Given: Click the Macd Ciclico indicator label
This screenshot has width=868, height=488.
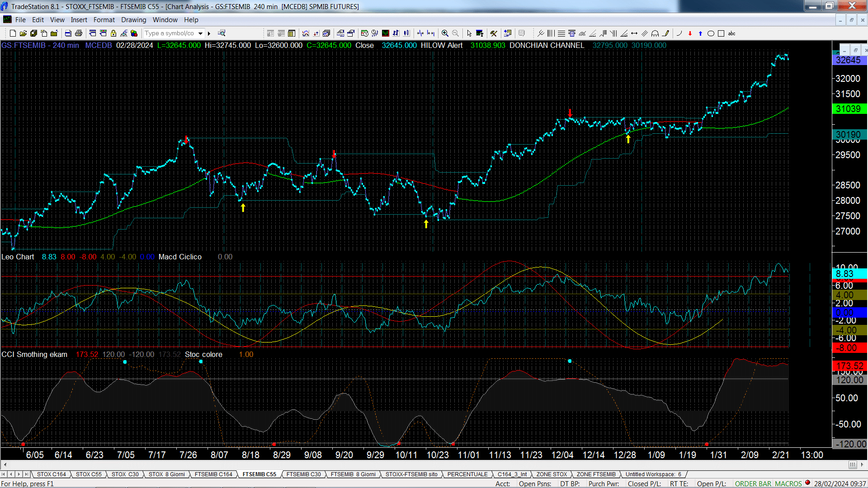Looking at the screenshot, I should click(x=180, y=257).
